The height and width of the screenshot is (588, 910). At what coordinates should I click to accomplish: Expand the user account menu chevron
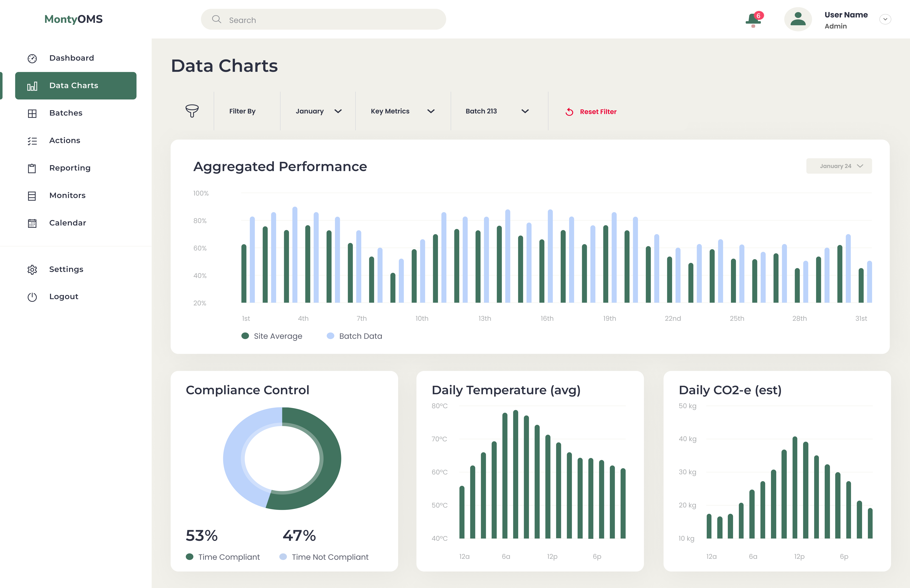[885, 19]
